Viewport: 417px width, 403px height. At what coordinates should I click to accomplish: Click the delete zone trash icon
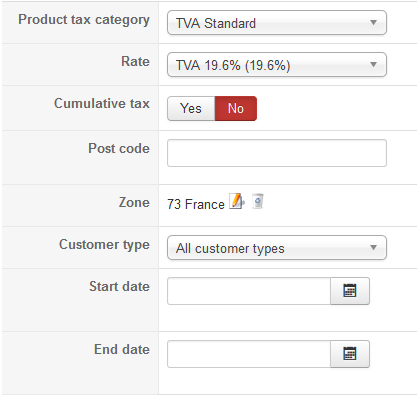[257, 201]
